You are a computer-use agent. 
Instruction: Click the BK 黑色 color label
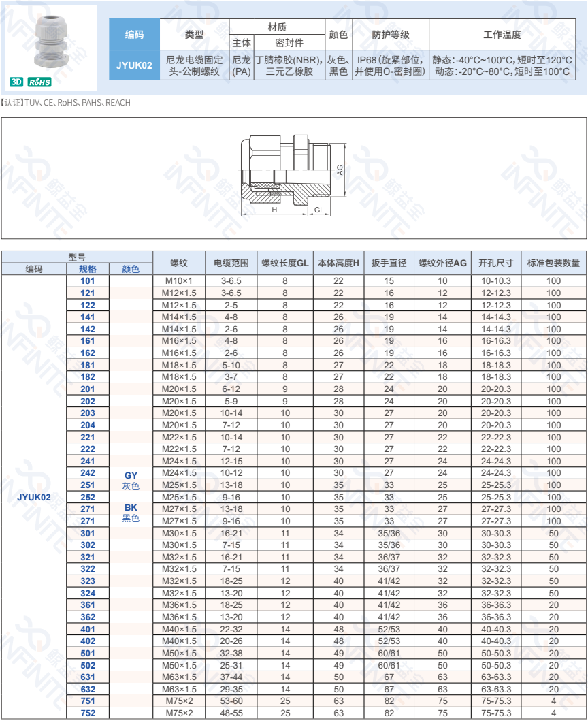tap(131, 513)
